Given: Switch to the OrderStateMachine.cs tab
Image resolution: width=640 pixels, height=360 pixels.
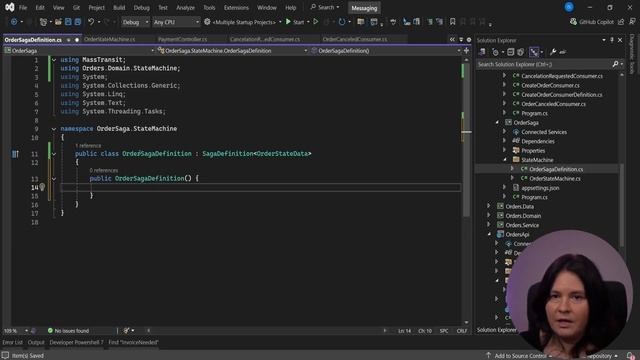Looking at the screenshot, I should point(109,40).
